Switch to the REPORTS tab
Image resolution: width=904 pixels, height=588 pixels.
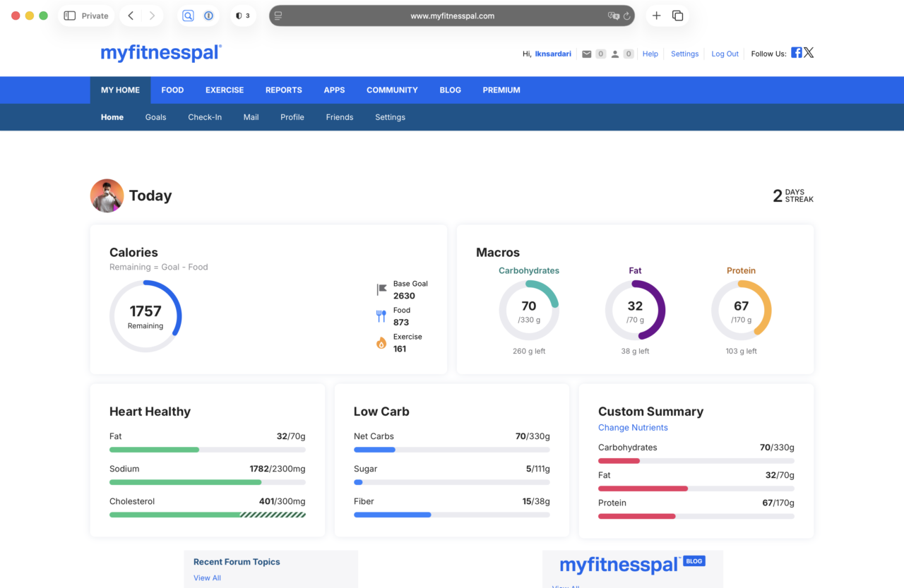coord(283,90)
